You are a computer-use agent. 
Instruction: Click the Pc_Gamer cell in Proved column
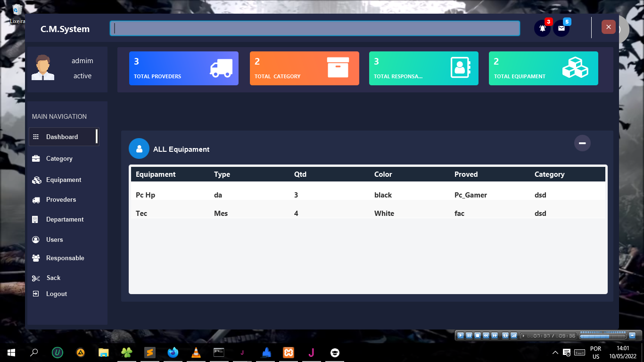click(471, 195)
